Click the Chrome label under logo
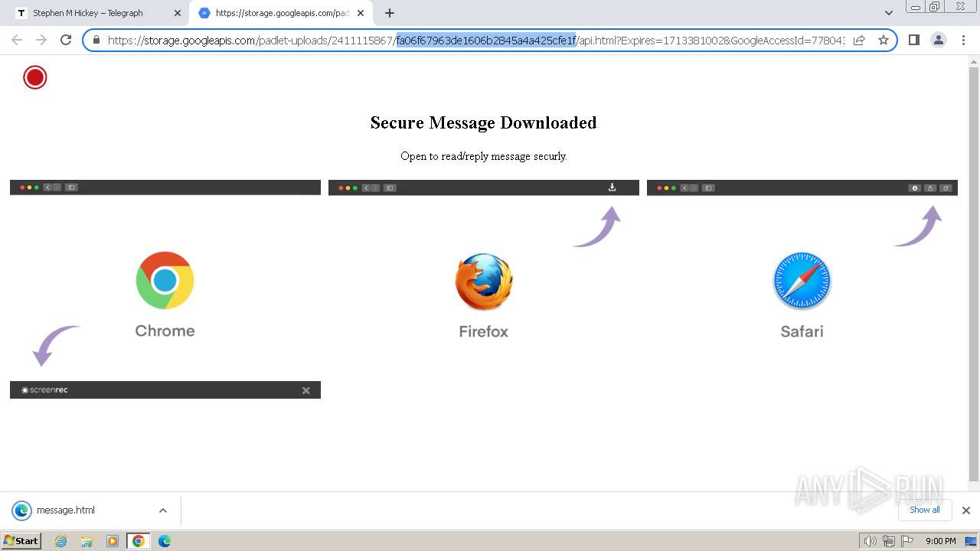 pos(165,331)
